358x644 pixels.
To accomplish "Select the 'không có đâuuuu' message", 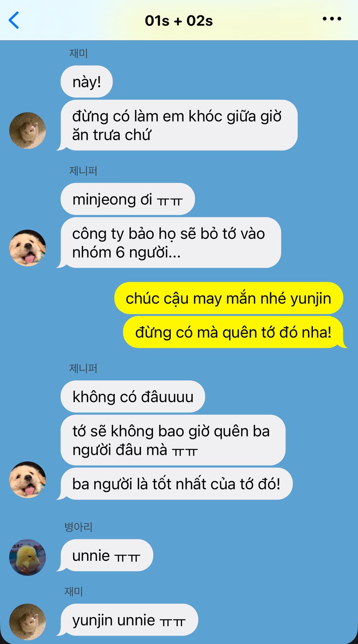I will pyautogui.click(x=133, y=396).
